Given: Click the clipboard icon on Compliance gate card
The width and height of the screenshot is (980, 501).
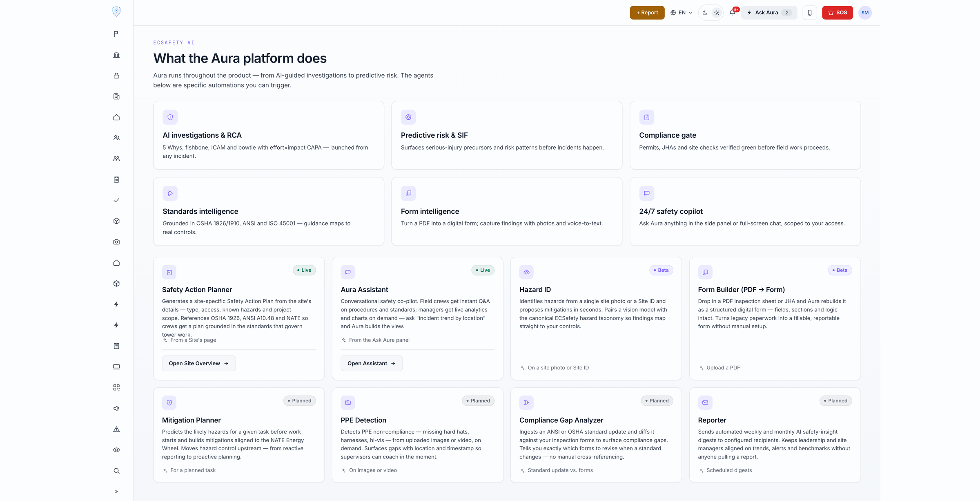Looking at the screenshot, I should 647,117.
